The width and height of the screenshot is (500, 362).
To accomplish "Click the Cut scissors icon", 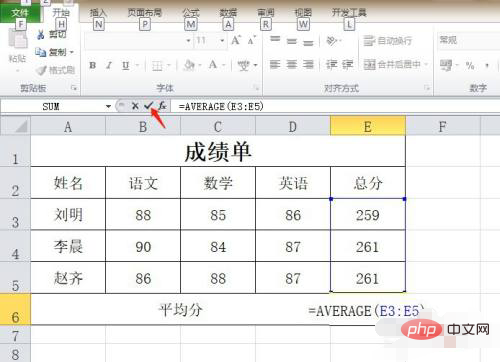I will (41, 34).
